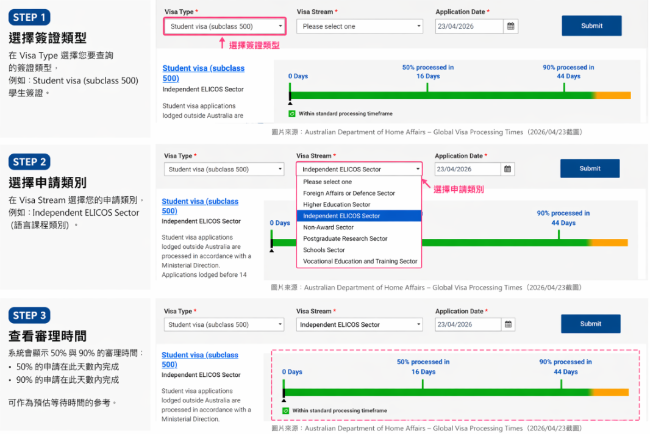This screenshot has width=650, height=434.
Task: Select Foreign Affairs or Defence Sector option
Action: pos(359,193)
